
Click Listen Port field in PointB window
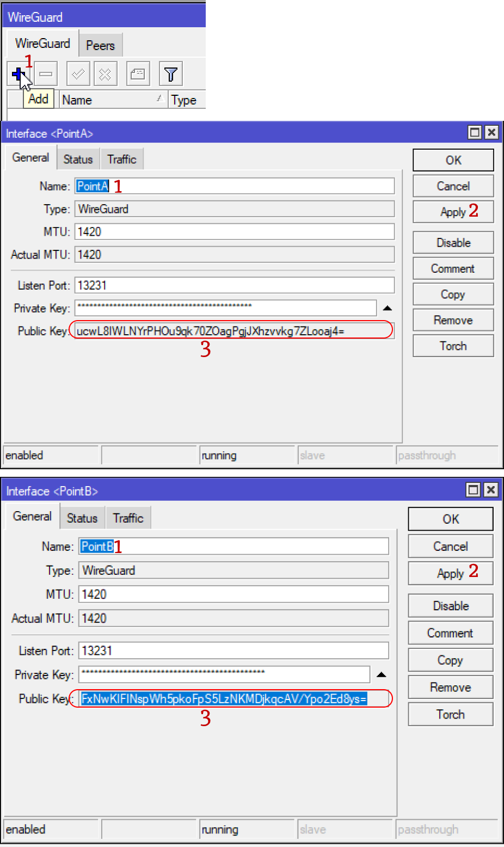(x=234, y=650)
